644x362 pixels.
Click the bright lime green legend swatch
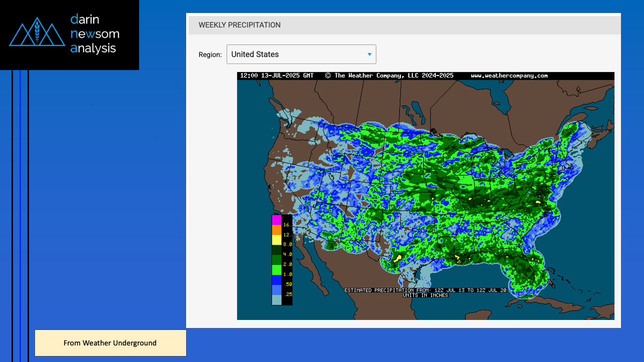(x=277, y=270)
